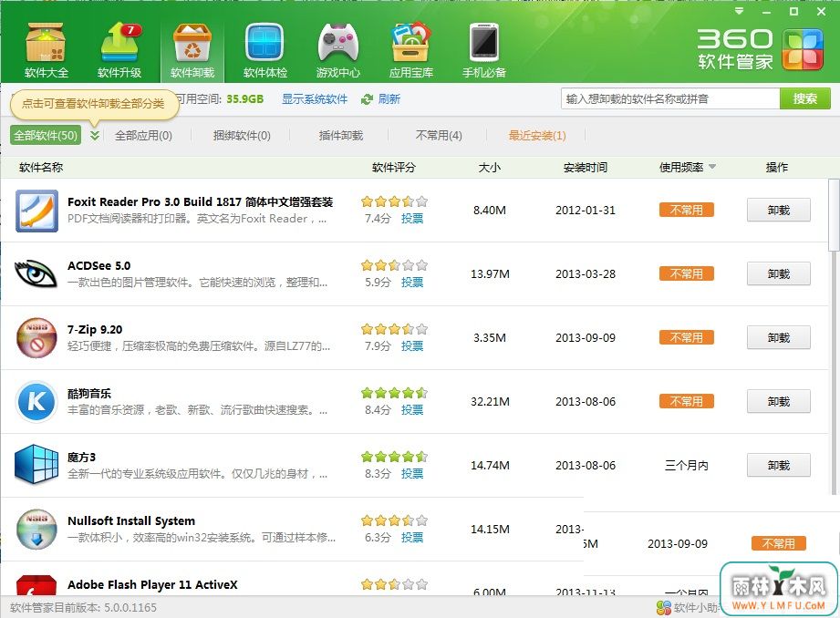
Task: Uninstall ACDSee 5.0 with 卸载 button
Action: [778, 273]
